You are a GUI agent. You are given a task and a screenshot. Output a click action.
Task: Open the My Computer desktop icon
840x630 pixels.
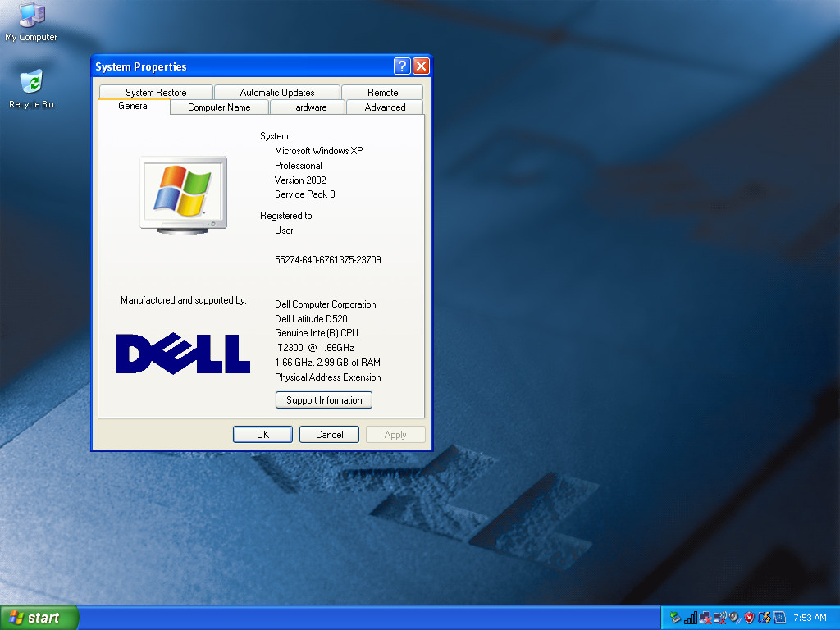31,22
